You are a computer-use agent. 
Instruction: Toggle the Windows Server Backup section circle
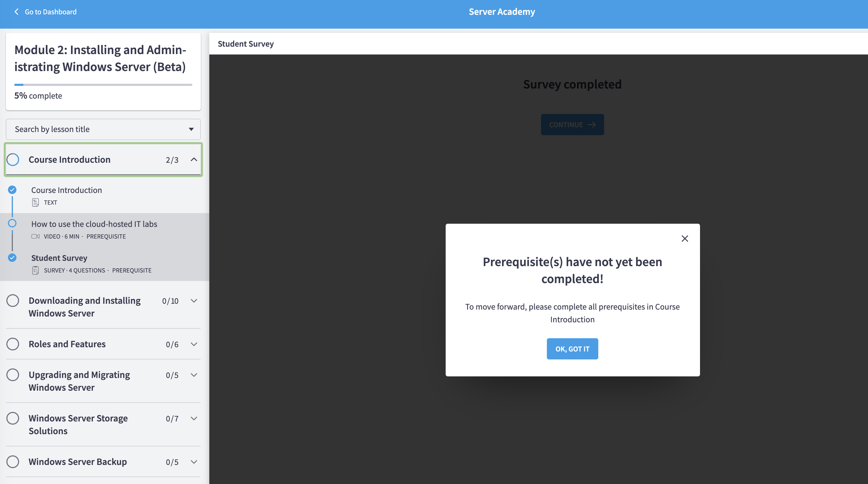pos(13,462)
